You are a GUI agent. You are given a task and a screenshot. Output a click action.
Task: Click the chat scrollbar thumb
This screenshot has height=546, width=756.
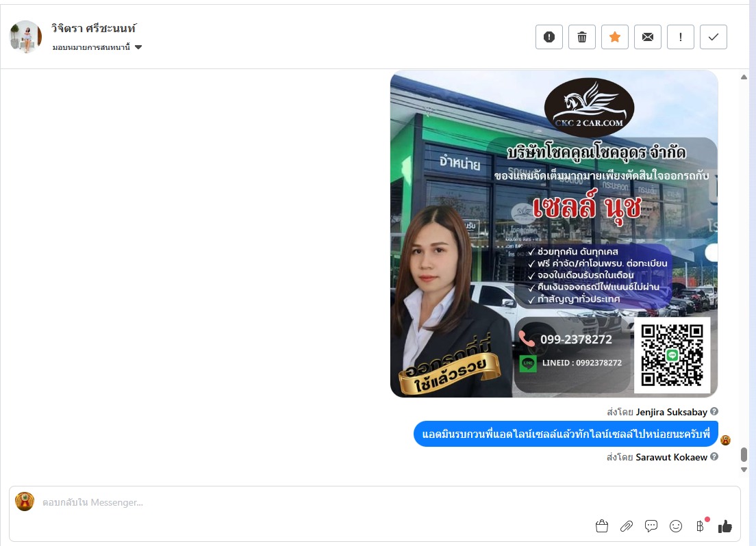(744, 454)
